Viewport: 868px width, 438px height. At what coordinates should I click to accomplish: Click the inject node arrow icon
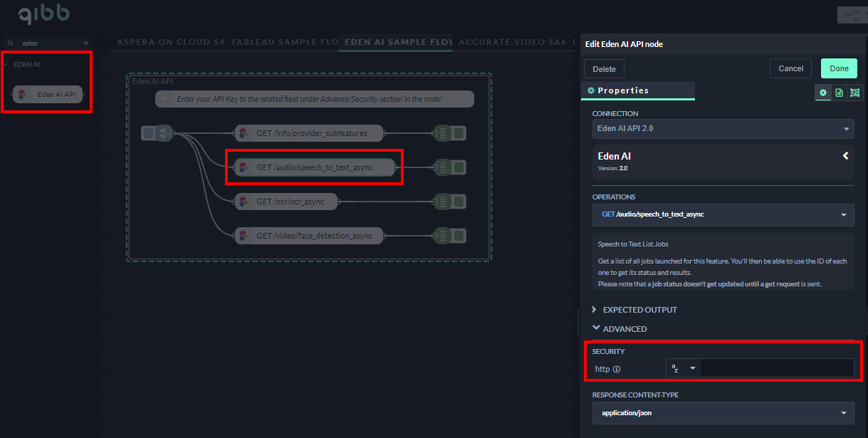162,132
